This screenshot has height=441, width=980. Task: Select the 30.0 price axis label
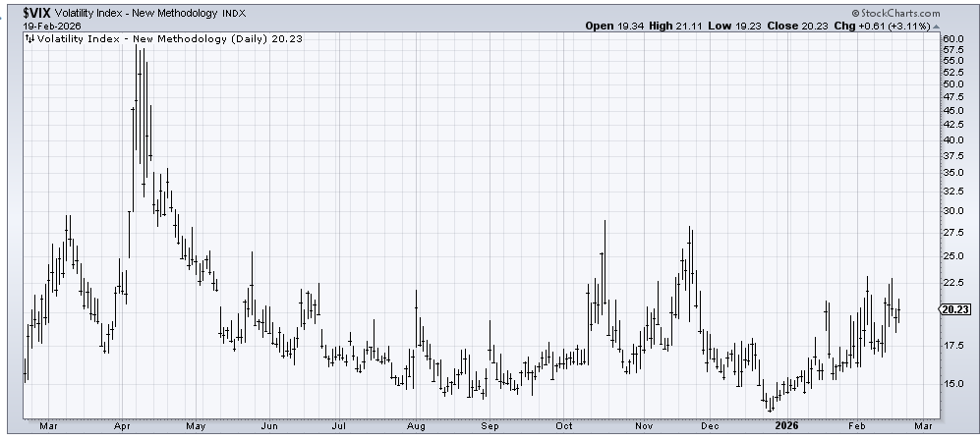click(x=952, y=211)
